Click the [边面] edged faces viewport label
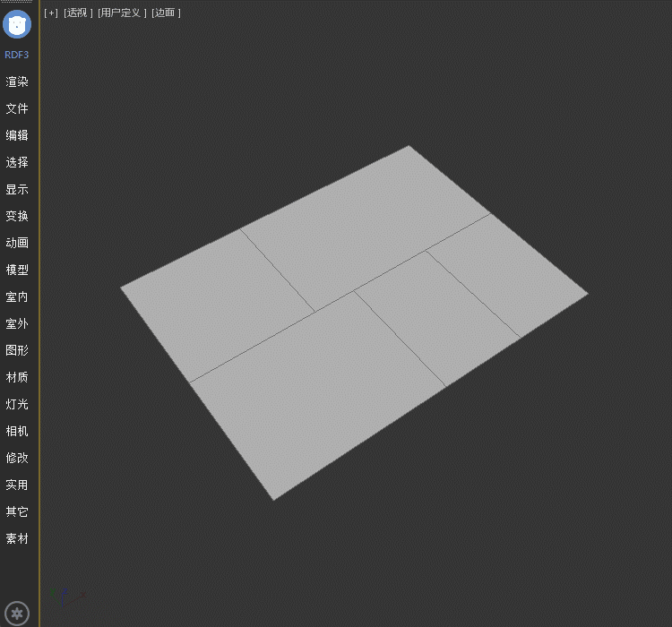Image resolution: width=672 pixels, height=627 pixels. click(x=166, y=13)
